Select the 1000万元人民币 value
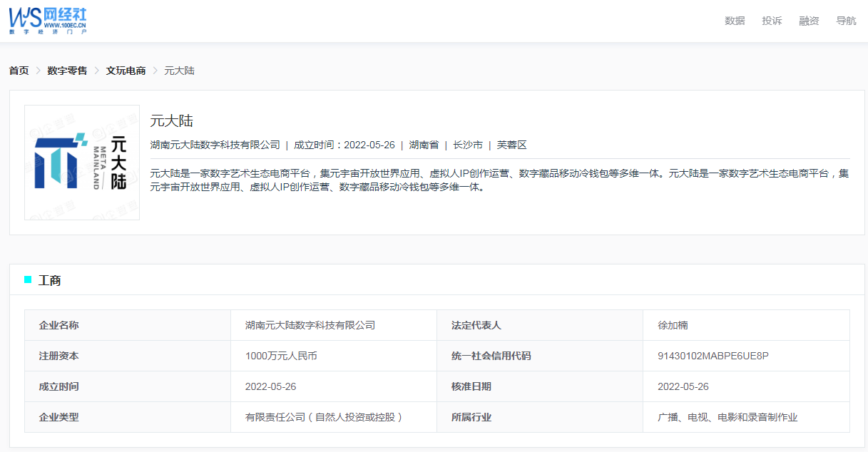 tap(281, 356)
